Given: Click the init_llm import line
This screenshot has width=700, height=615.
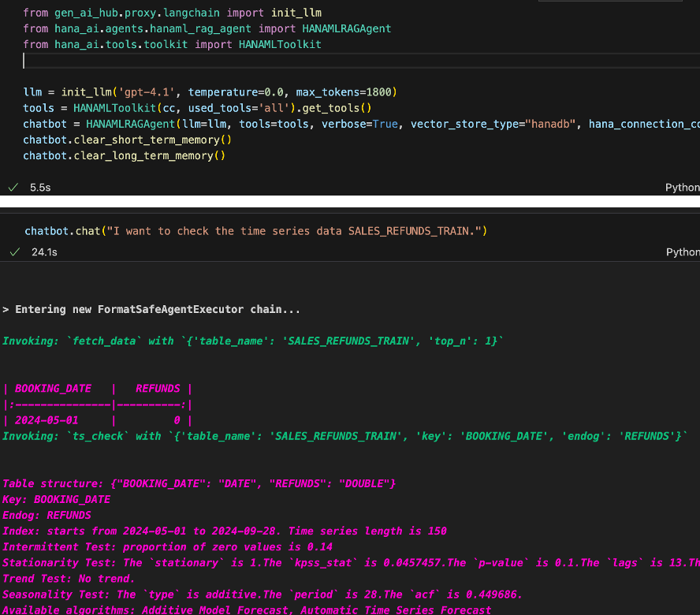Looking at the screenshot, I should [172, 13].
